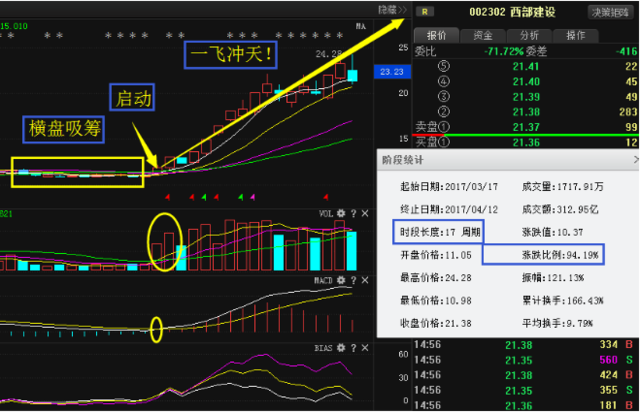This screenshot has height=412, width=640.
Task: Select trade row with volume 560 S
Action: click(x=526, y=360)
